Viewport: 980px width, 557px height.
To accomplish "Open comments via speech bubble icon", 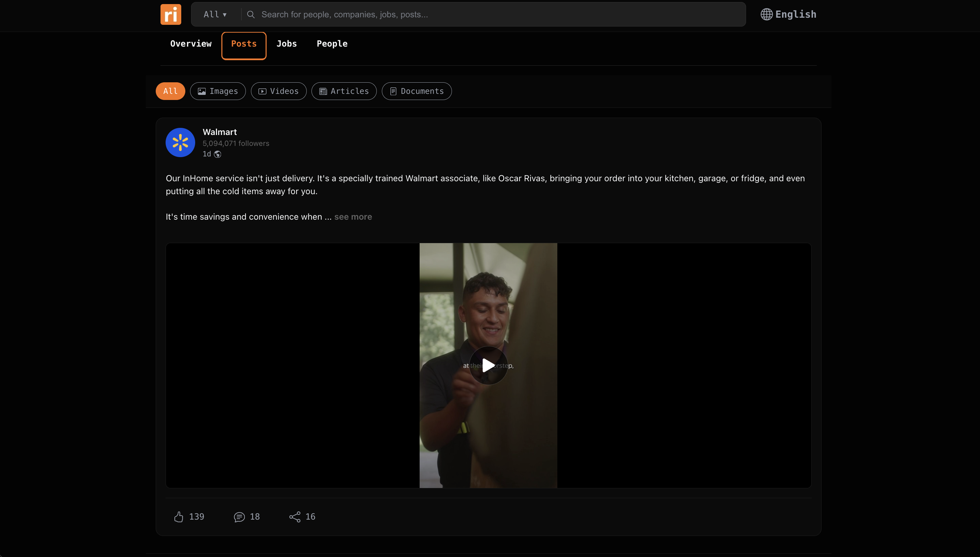I will point(239,517).
